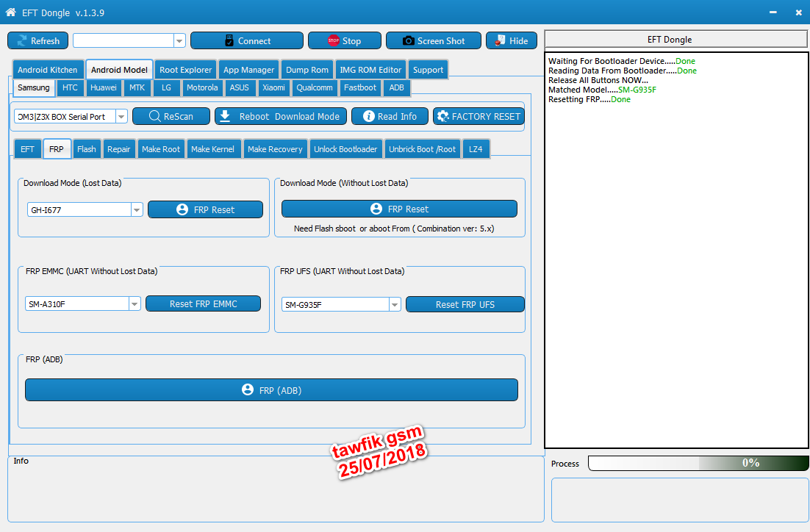
Task: Switch to the Android Kitchen tab
Action: pyautogui.click(x=48, y=70)
